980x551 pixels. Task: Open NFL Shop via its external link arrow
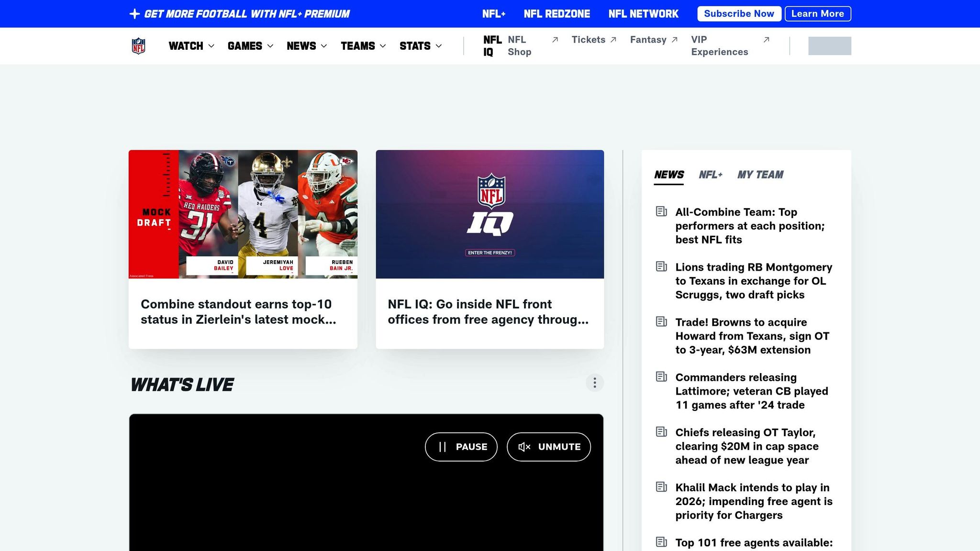[x=555, y=40]
